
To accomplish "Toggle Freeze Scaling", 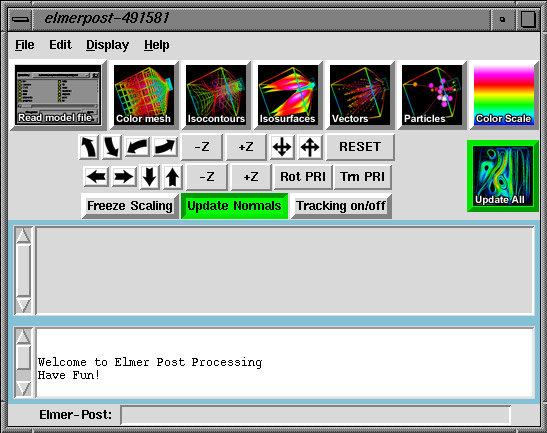I will tap(130, 206).
